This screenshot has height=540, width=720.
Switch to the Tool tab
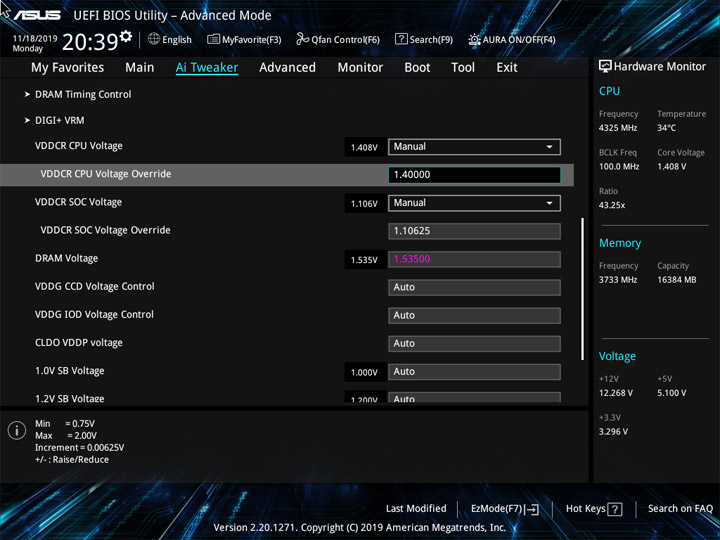point(463,68)
